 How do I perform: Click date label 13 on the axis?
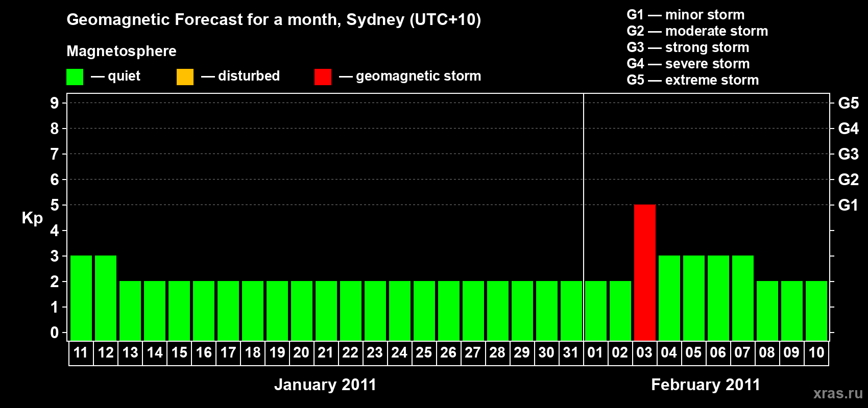point(130,352)
